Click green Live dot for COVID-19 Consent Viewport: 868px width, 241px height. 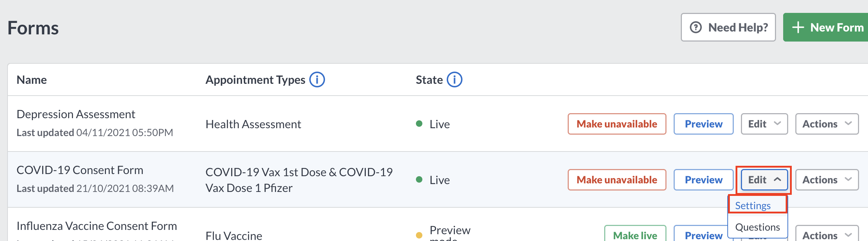point(419,179)
